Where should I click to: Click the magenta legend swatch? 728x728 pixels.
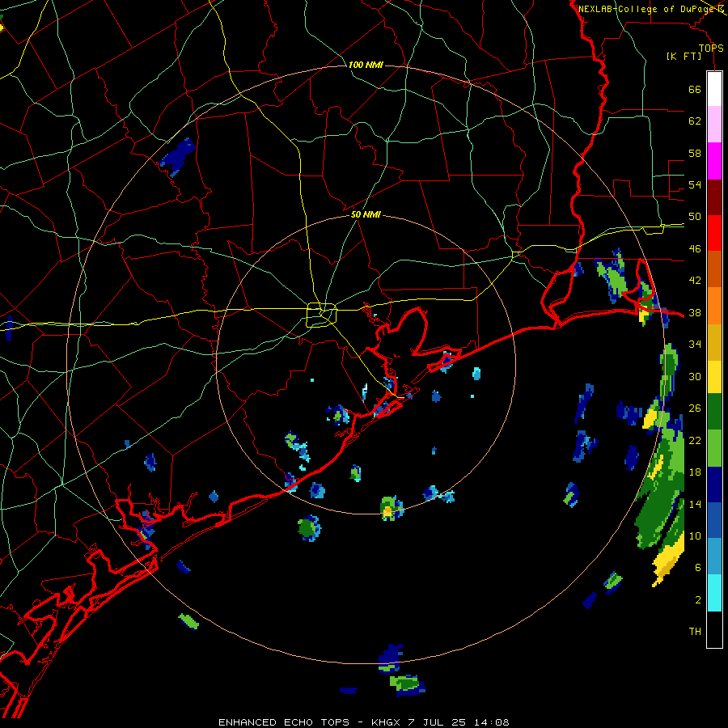pyautogui.click(x=714, y=161)
